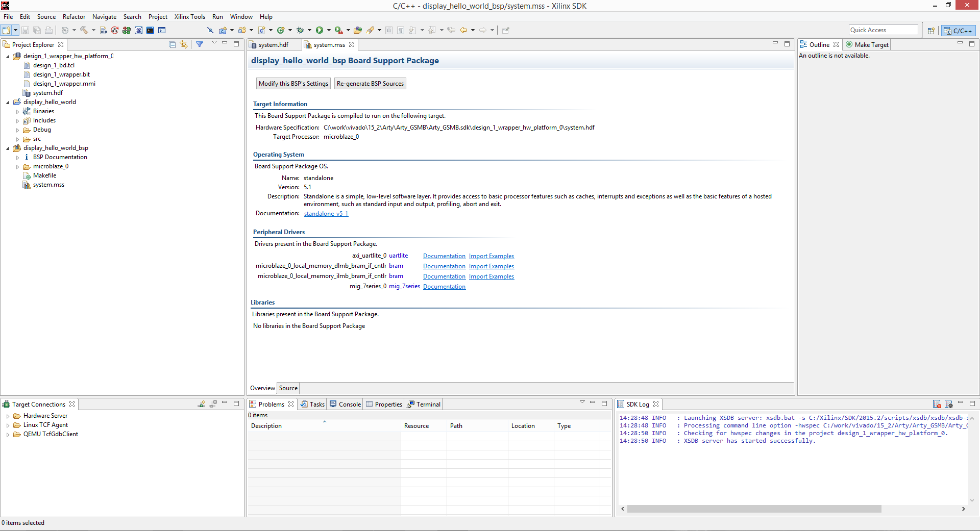Open the Xilinx Tools menu
The width and height of the screenshot is (980, 531).
(x=189, y=17)
